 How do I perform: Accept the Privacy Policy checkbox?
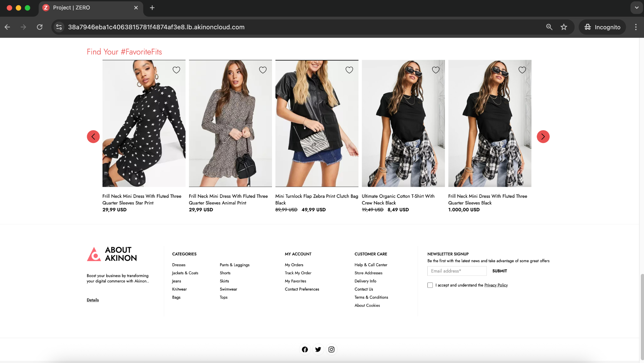point(430,285)
